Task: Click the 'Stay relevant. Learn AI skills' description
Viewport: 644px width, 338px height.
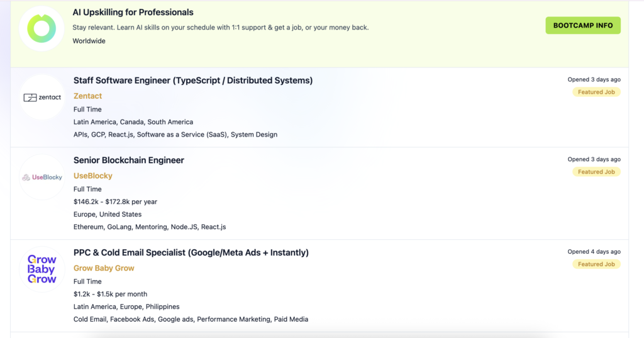Action: 221,28
